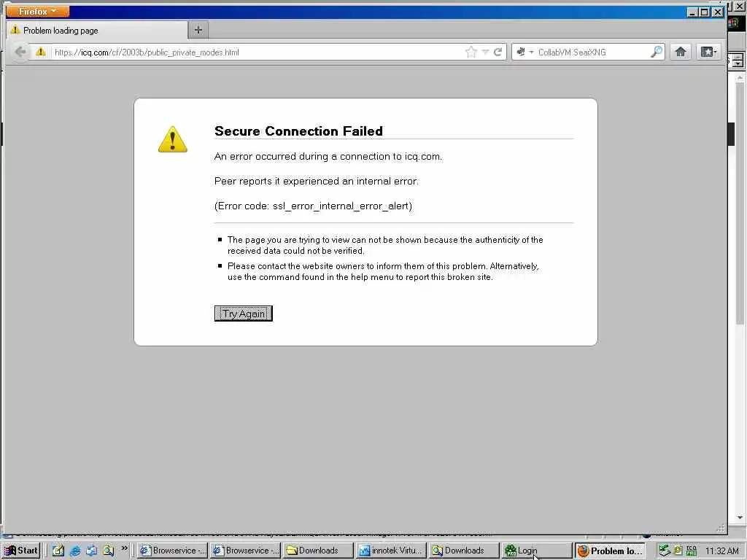Click the background window vertical scrollbar thumb

click(740, 204)
